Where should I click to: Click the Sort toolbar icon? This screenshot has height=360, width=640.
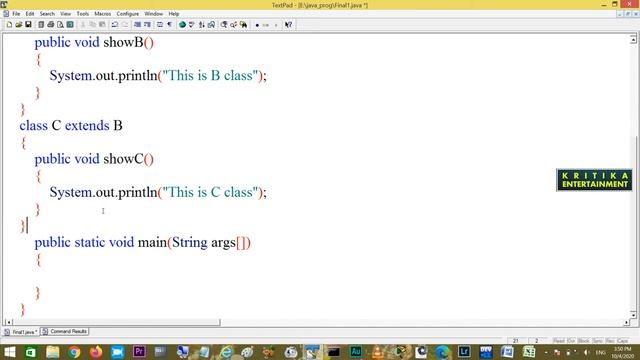coord(201,25)
